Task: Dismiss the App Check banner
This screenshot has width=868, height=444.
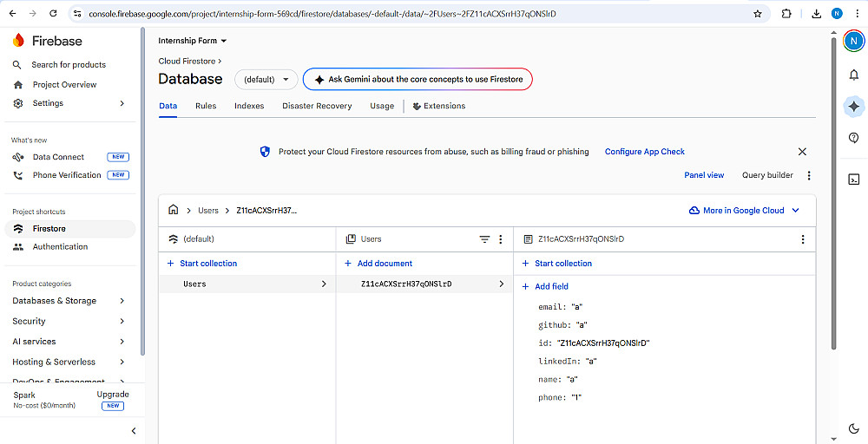Action: 802,152
